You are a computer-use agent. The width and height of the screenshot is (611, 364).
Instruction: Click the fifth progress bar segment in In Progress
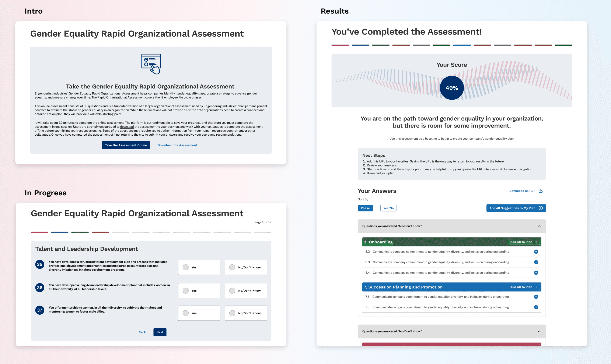(120, 232)
